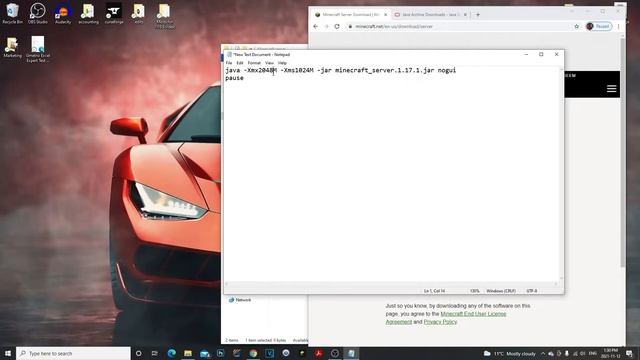Click the Chrome profile Paused button
This screenshot has height=360, width=640.
click(599, 26)
